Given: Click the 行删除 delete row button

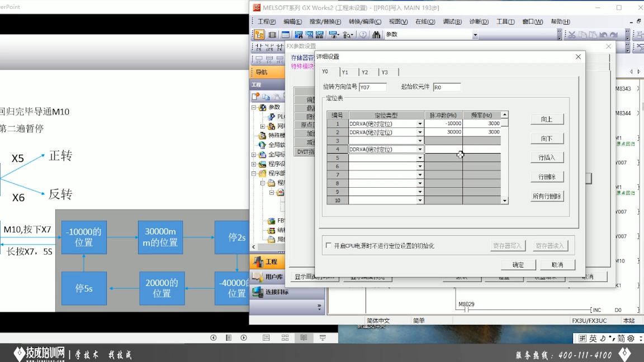Looking at the screenshot, I should pyautogui.click(x=547, y=177).
